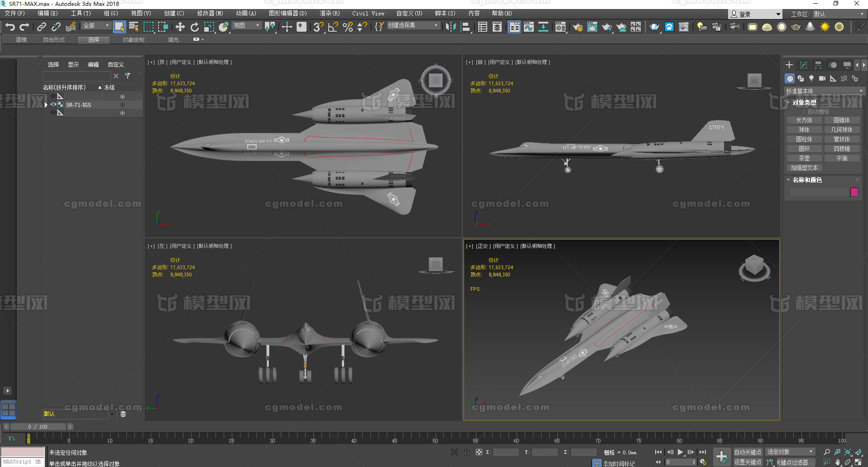
Task: Open the Modify tab in Command Panel
Action: (804, 65)
